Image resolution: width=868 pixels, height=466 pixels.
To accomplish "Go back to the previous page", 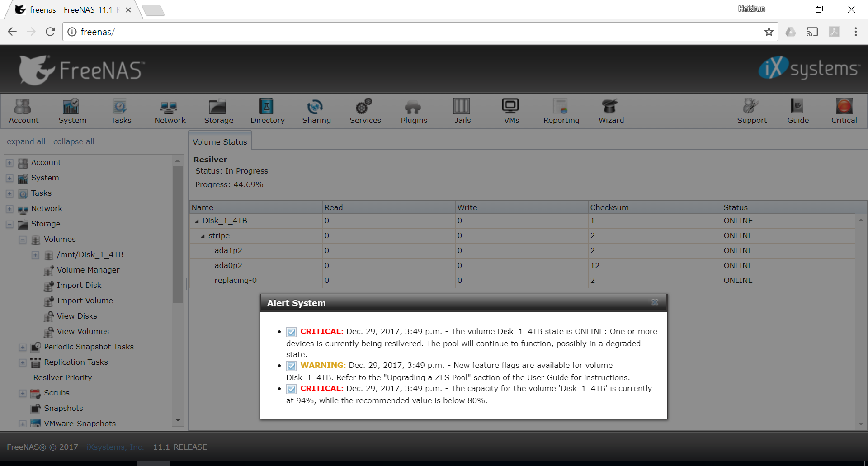I will pos(12,32).
